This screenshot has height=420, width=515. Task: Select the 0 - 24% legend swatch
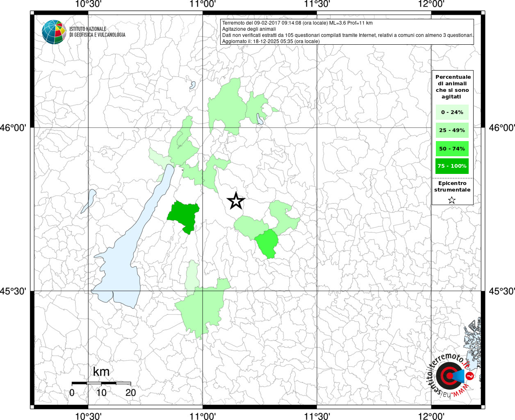pyautogui.click(x=452, y=112)
